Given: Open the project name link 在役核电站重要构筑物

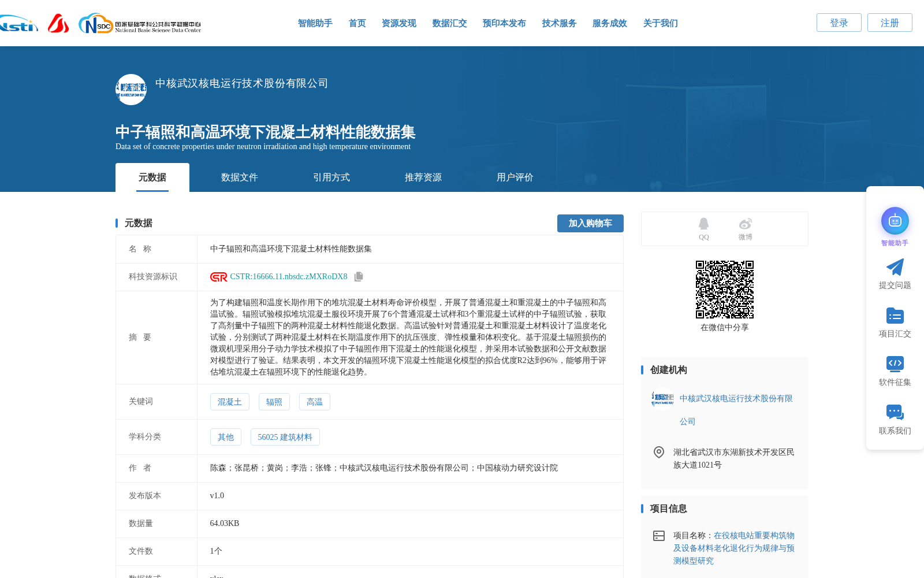Looking at the screenshot, I should 734,548.
